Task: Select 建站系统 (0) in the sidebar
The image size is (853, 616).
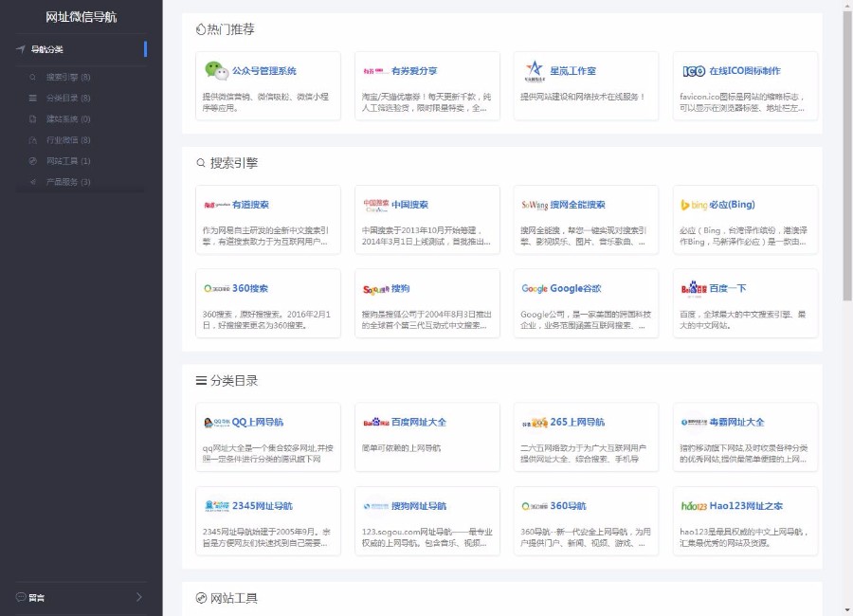Action: pyautogui.click(x=68, y=118)
